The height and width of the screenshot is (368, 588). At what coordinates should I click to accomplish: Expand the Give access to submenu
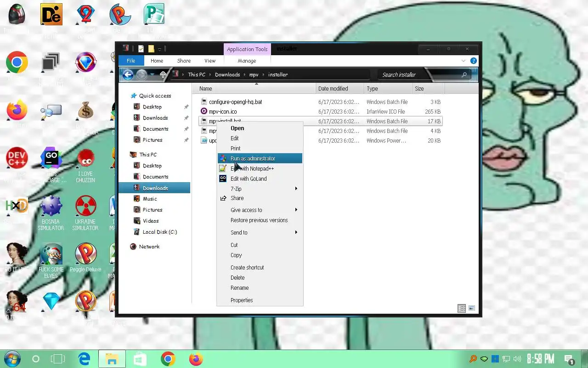click(x=260, y=210)
